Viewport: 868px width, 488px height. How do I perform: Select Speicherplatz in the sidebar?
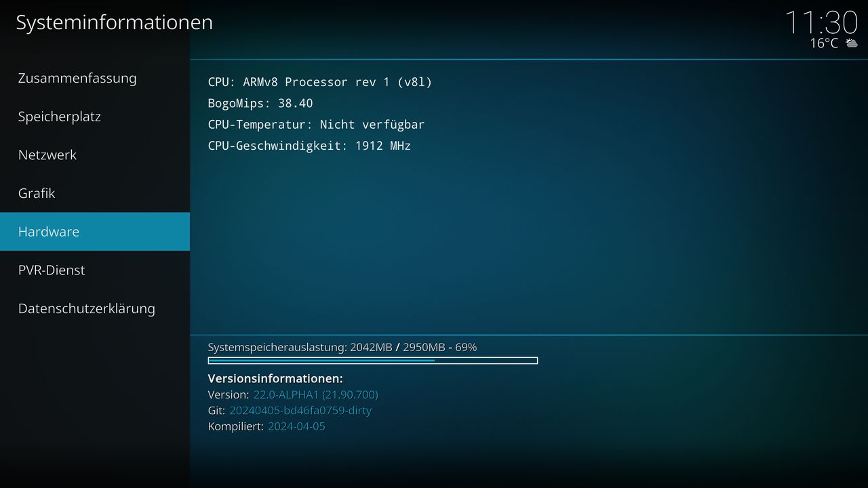(x=95, y=117)
